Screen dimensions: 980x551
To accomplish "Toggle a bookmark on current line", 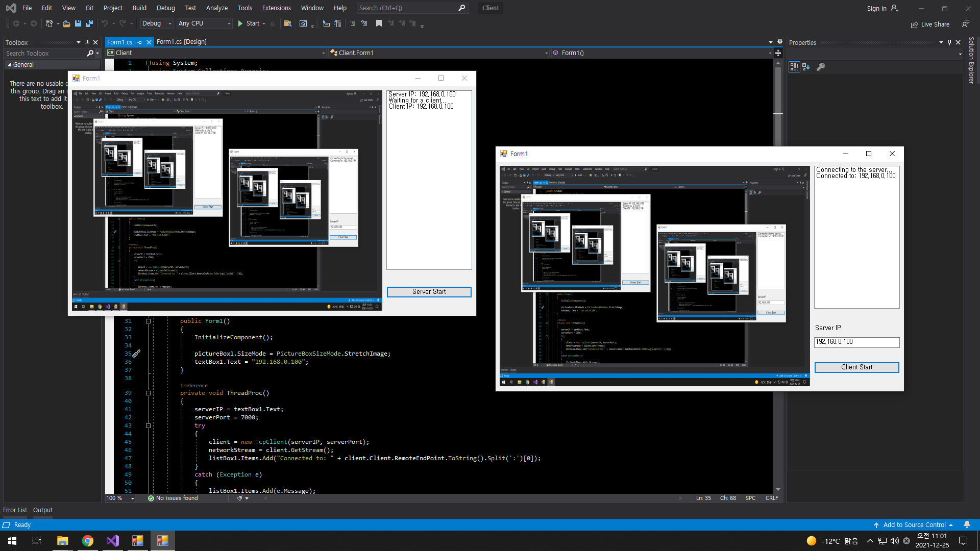I will pyautogui.click(x=379, y=23).
